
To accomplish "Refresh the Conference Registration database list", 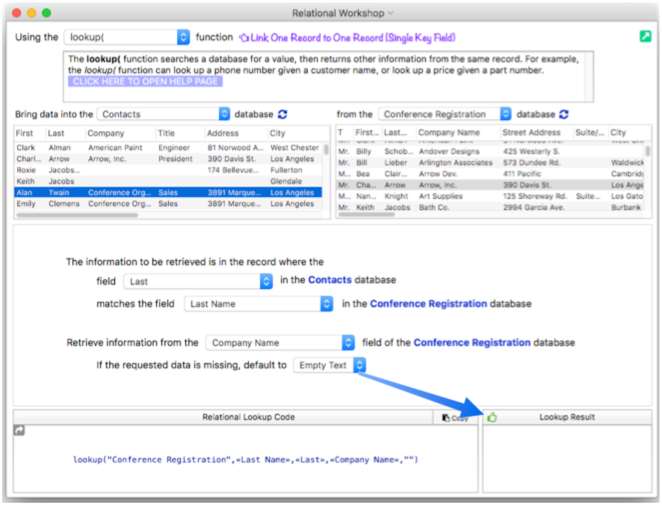I will coord(563,115).
